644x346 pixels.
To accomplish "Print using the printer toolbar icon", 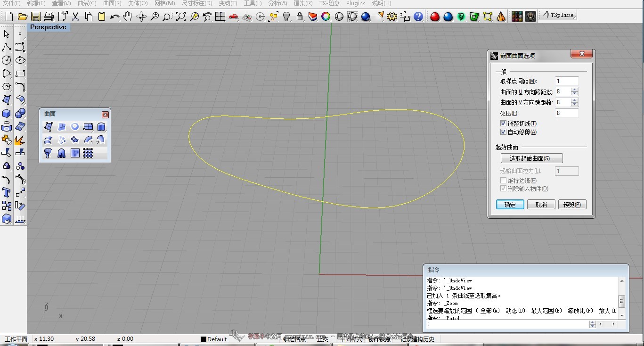I will tap(49, 17).
